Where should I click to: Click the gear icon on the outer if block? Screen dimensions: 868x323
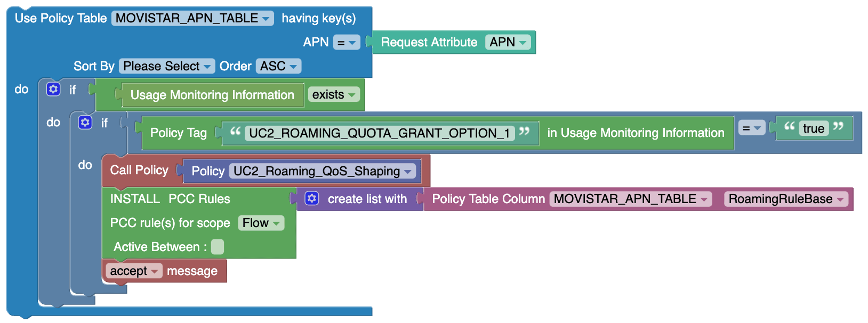53,89
